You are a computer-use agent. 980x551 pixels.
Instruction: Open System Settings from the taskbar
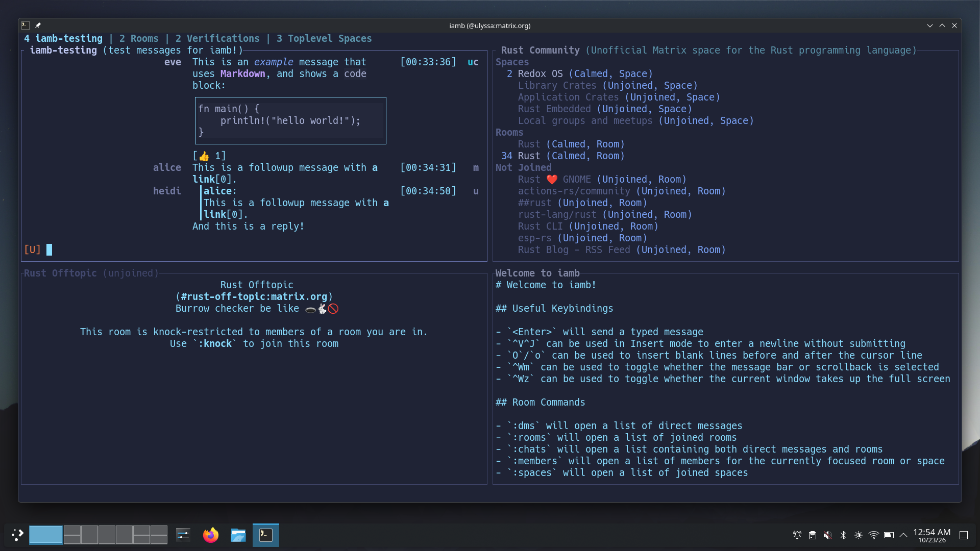(x=183, y=535)
